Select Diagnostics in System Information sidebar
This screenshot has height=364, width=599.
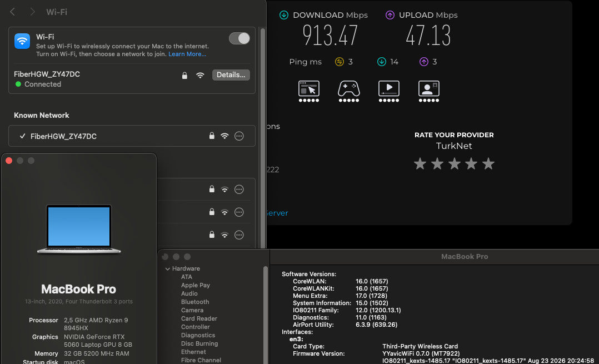tap(198, 335)
